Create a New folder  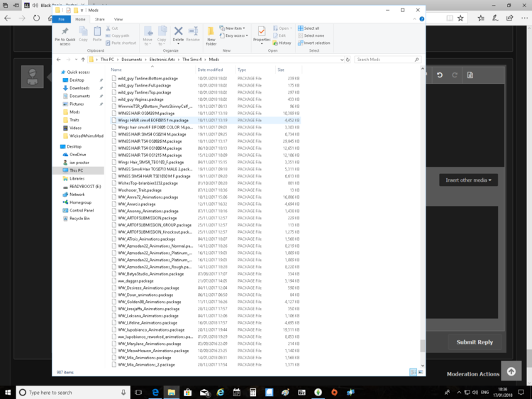(x=211, y=36)
